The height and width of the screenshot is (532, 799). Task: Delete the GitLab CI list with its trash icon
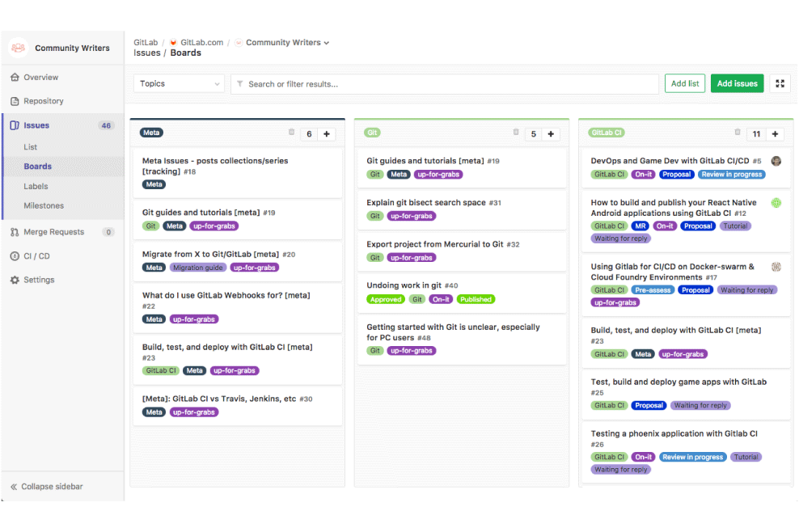click(737, 132)
